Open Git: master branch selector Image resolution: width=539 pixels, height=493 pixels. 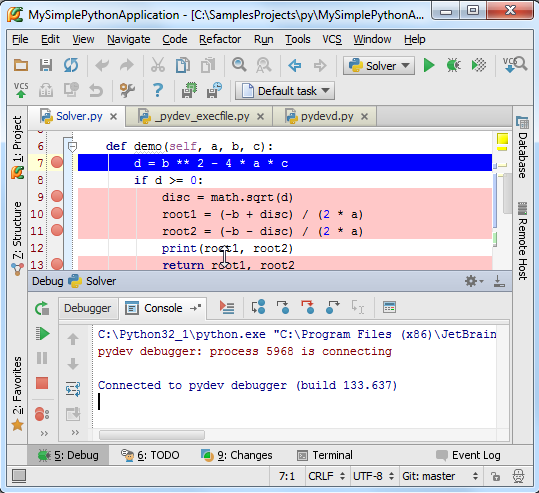pyautogui.click(x=440, y=476)
